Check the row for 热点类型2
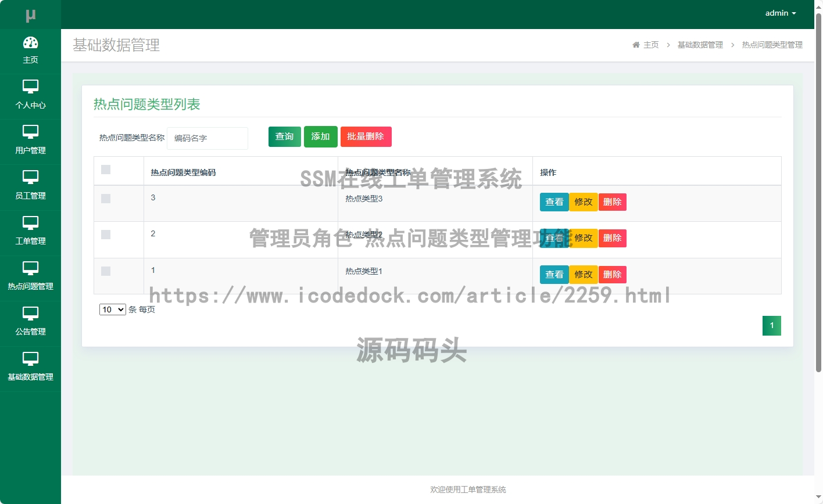 tap(106, 235)
